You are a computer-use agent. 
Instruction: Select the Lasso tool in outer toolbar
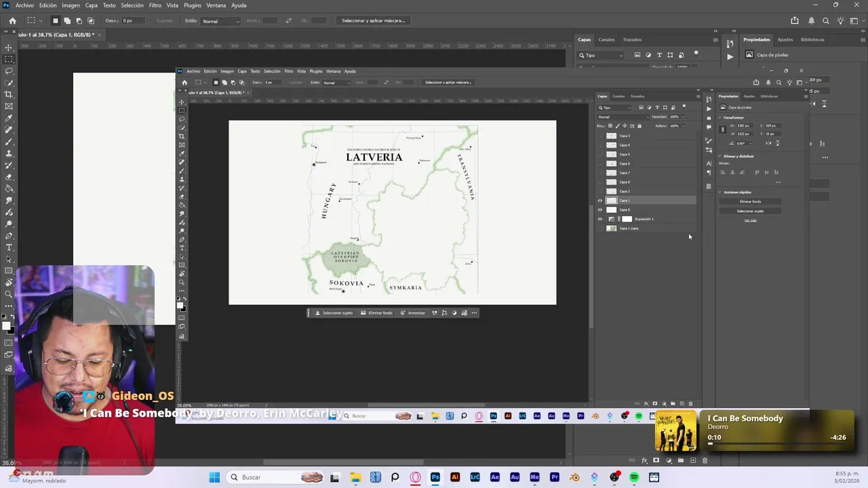coord(9,70)
